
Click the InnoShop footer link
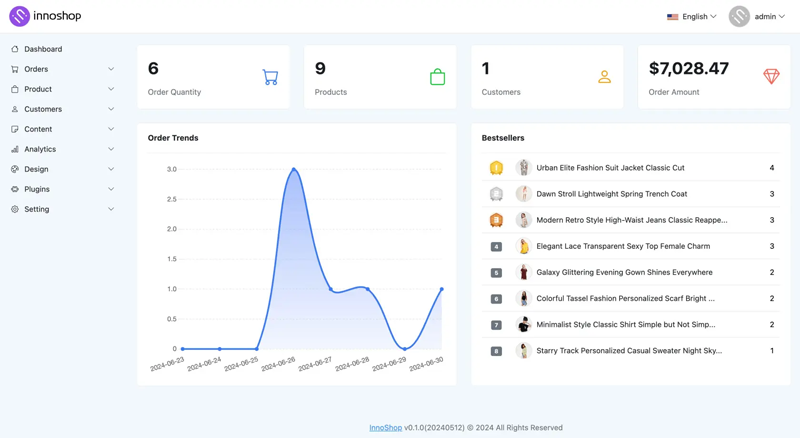coord(385,427)
